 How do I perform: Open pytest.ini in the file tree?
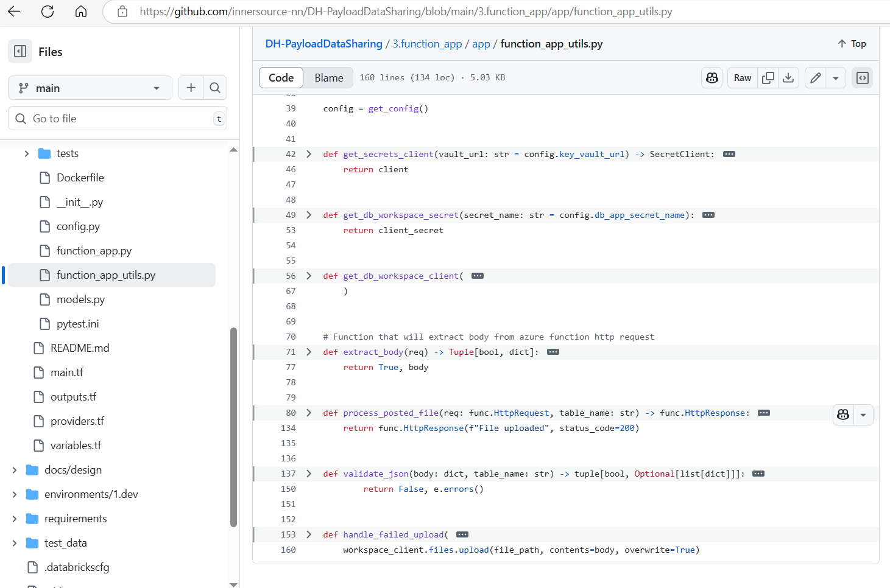point(77,324)
